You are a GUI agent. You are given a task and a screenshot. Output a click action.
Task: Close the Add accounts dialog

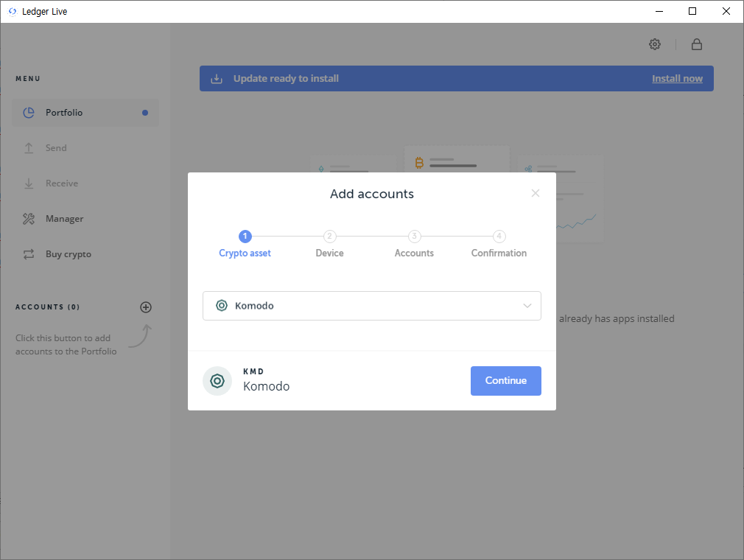point(536,193)
